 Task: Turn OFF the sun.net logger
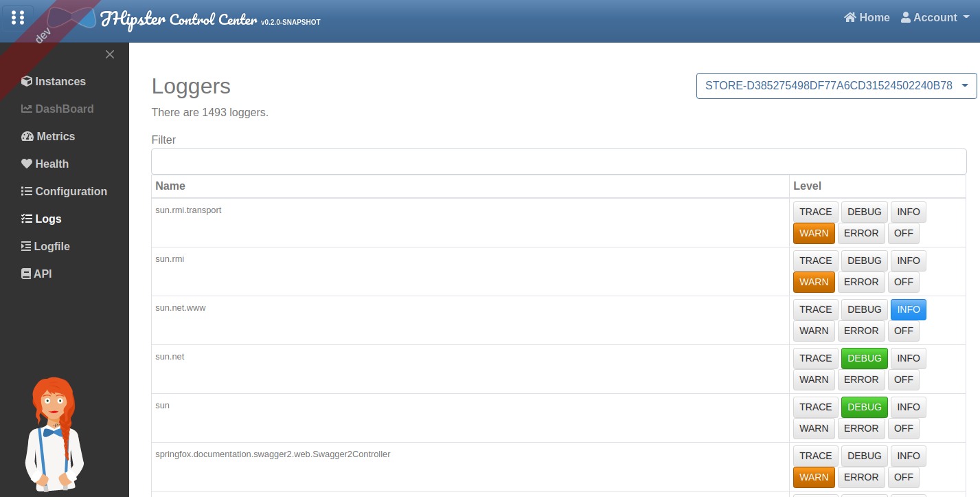click(903, 379)
